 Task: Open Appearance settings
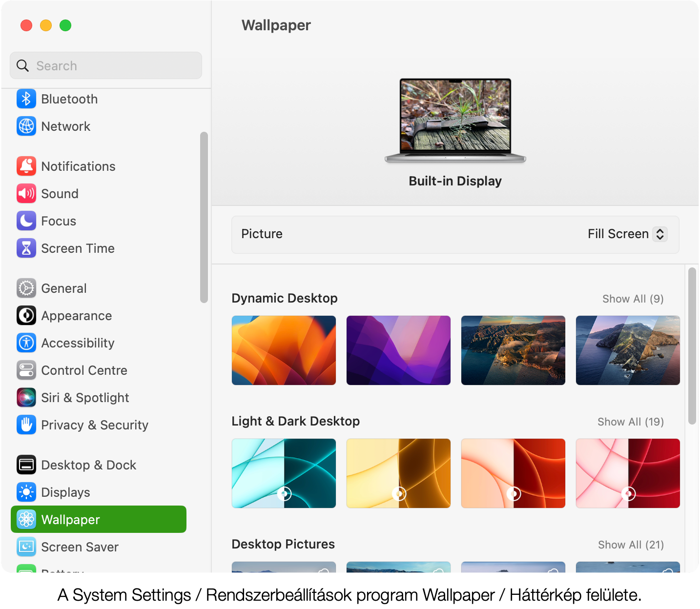pos(77,316)
